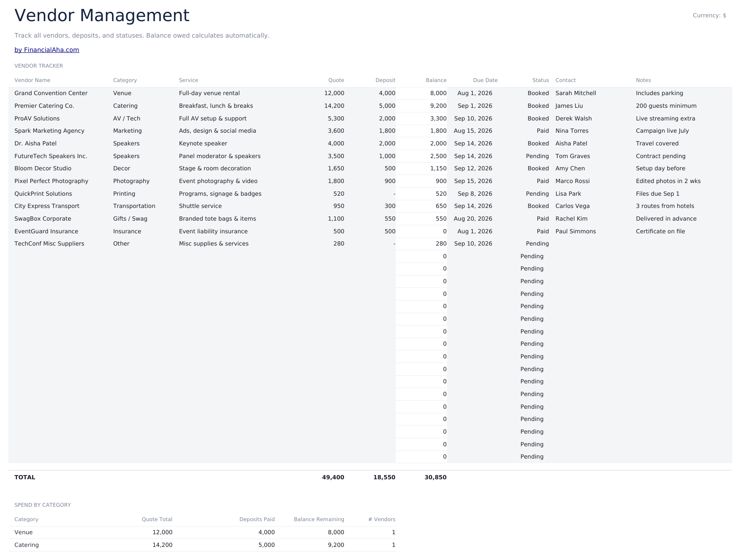
Task: Select the Panel moderator & speakers cell
Action: [x=220, y=156]
